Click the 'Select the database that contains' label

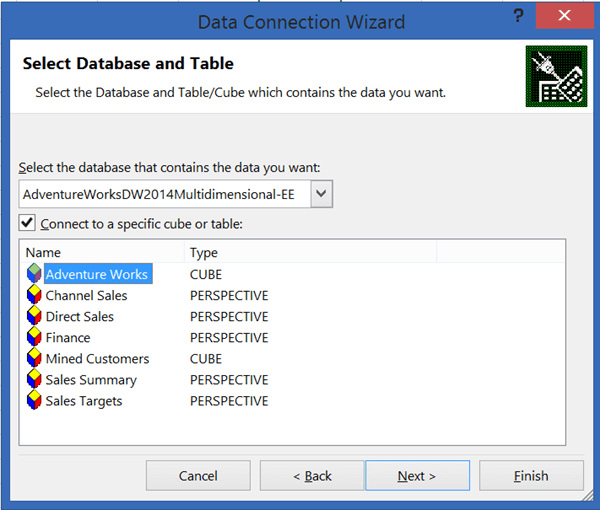170,168
